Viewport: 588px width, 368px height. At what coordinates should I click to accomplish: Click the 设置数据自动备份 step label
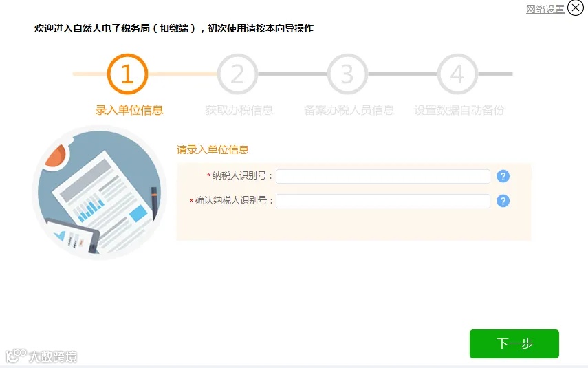[x=459, y=110]
